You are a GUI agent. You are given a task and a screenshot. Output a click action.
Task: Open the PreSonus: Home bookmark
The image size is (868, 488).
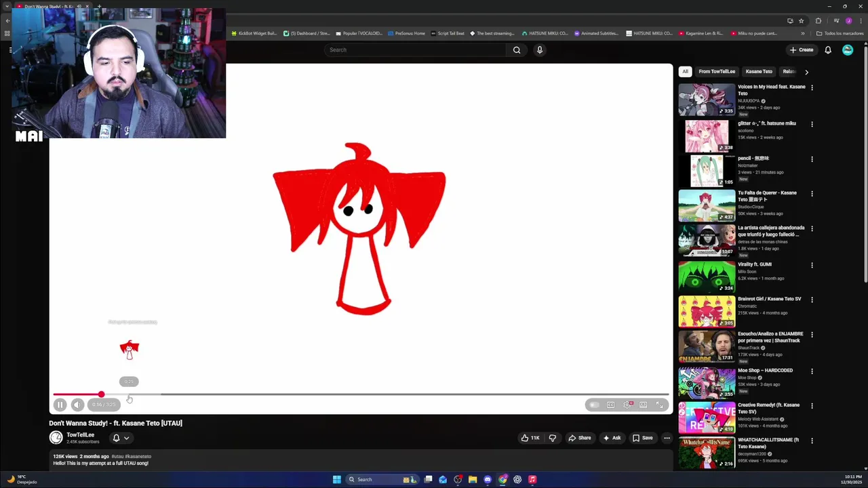click(407, 33)
